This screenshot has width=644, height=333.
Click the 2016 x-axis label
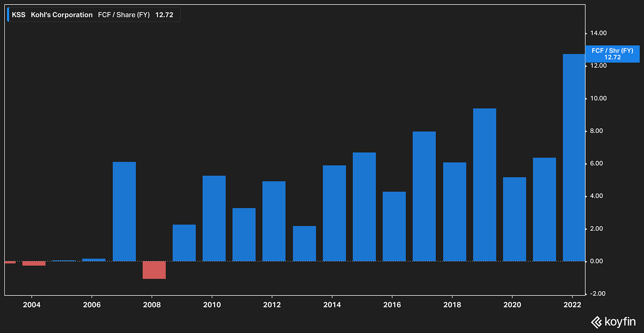click(392, 305)
